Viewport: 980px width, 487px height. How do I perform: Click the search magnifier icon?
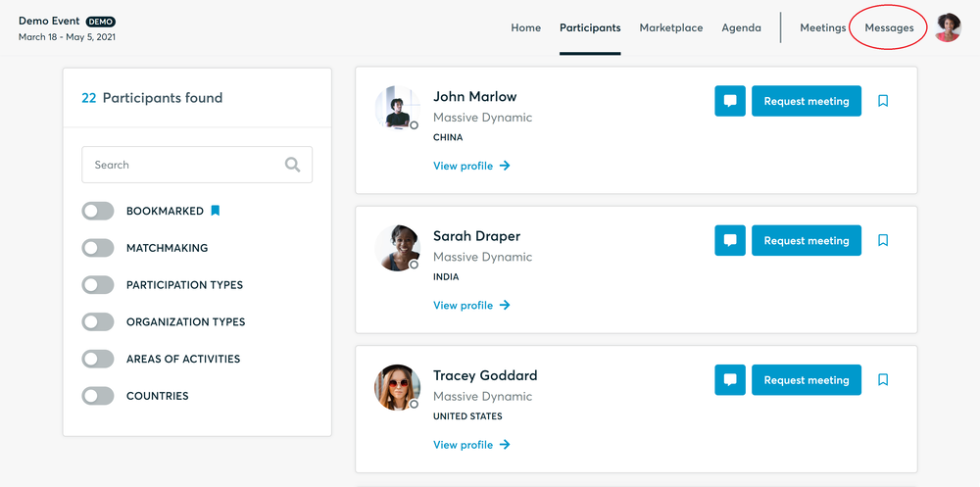pos(292,165)
